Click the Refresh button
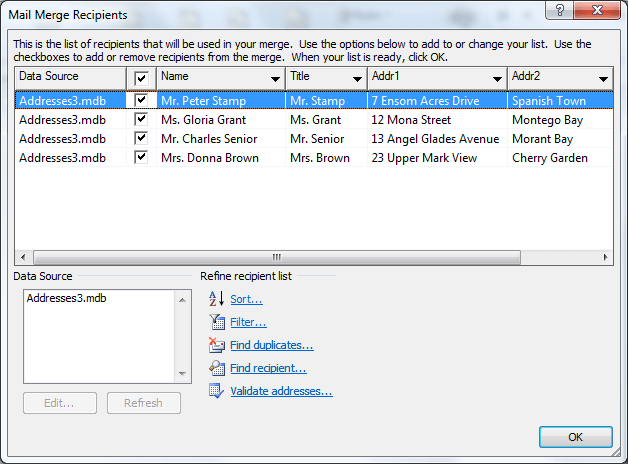628x464 pixels. [143, 403]
